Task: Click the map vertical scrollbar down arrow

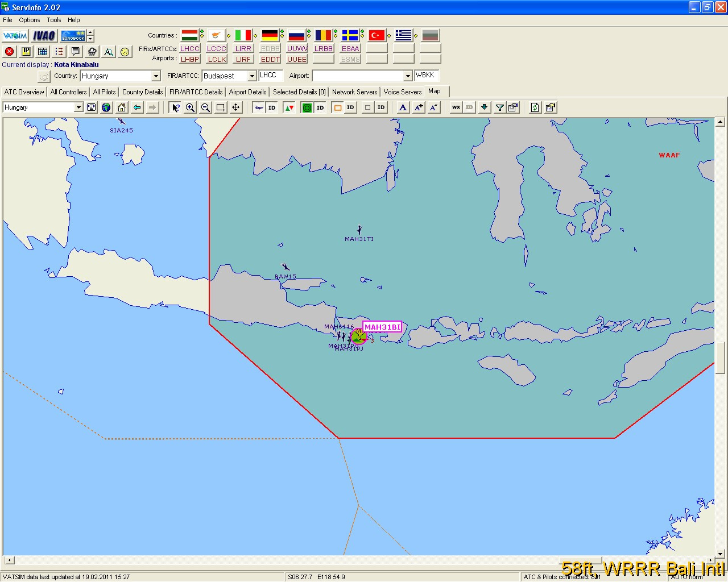Action: click(721, 554)
